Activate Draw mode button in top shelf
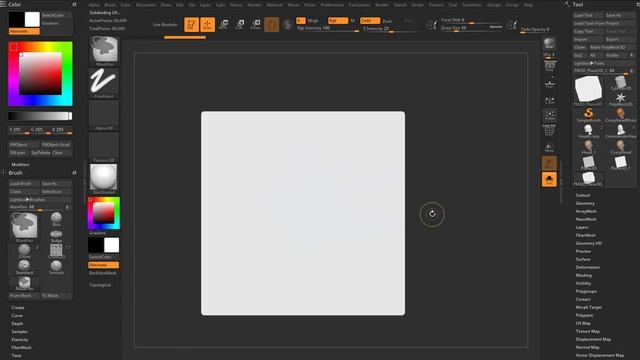The height and width of the screenshot is (360, 640). [x=207, y=24]
